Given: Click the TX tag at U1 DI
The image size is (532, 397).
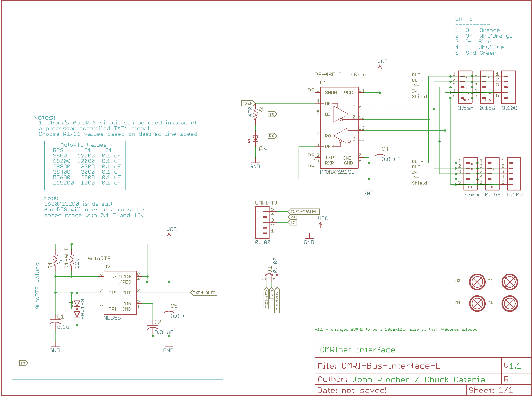Looking at the screenshot, I should [272, 114].
